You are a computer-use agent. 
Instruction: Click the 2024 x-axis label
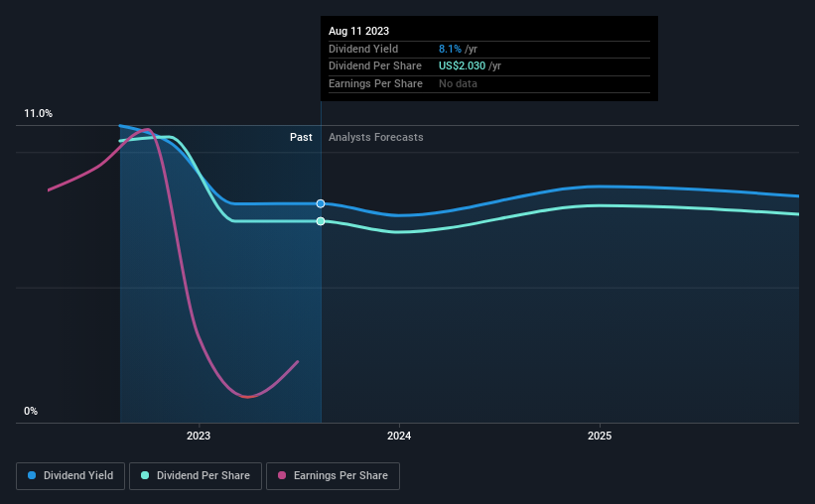point(399,436)
